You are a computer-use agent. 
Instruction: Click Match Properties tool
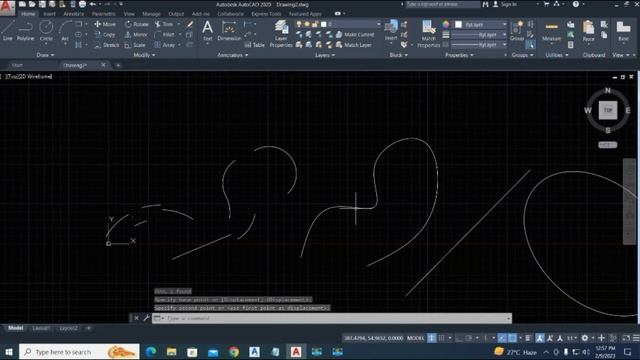coord(429,34)
